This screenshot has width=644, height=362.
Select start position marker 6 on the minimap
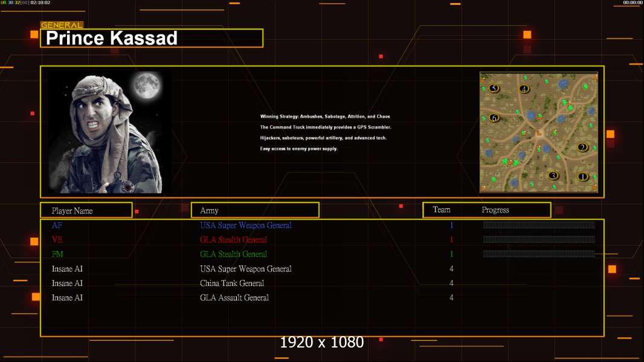pos(494,118)
